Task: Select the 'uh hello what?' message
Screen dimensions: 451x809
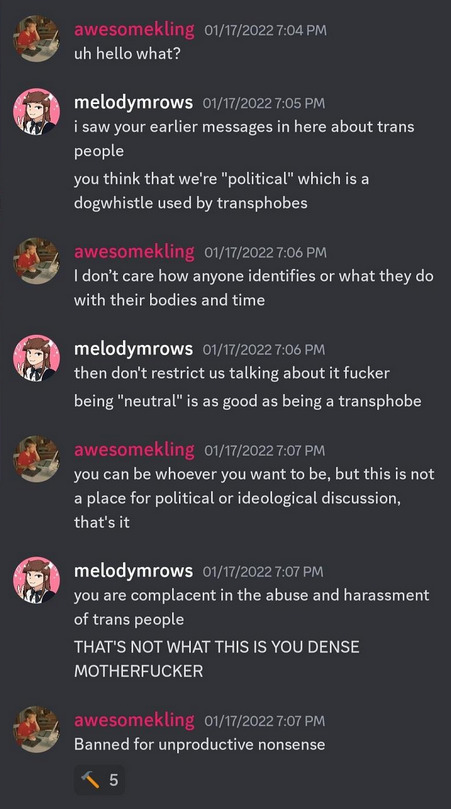Action: tap(127, 54)
